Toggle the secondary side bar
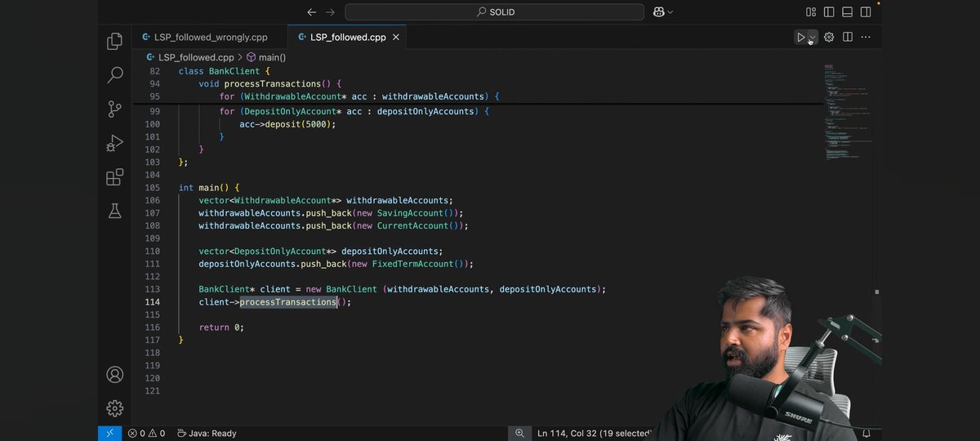Screen dimensions: 980x441 pos(867,12)
